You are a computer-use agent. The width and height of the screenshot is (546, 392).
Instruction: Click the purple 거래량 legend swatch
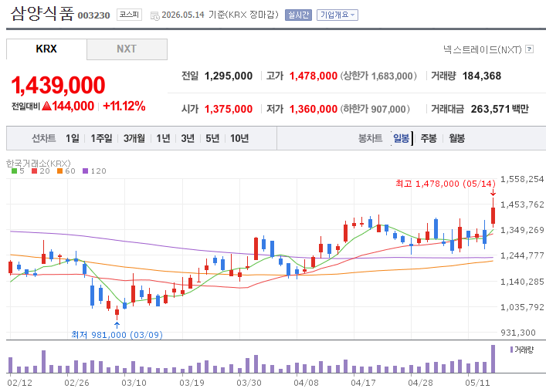511,350
